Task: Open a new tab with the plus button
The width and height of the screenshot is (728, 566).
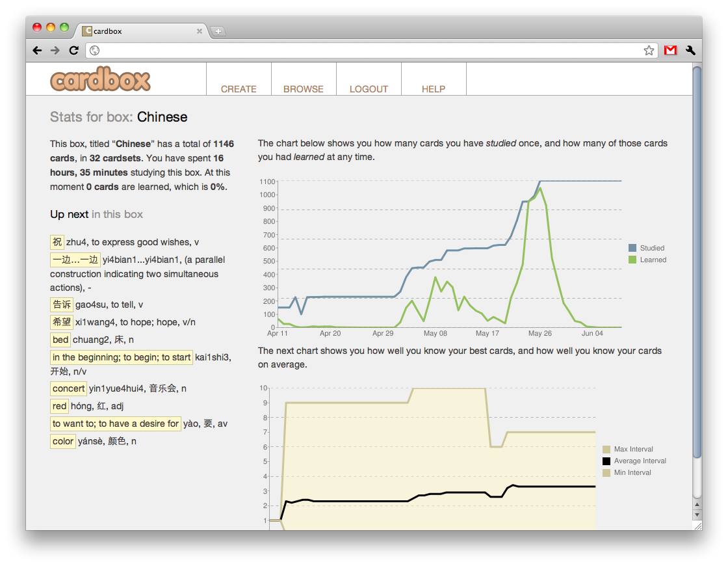Action: [218, 31]
